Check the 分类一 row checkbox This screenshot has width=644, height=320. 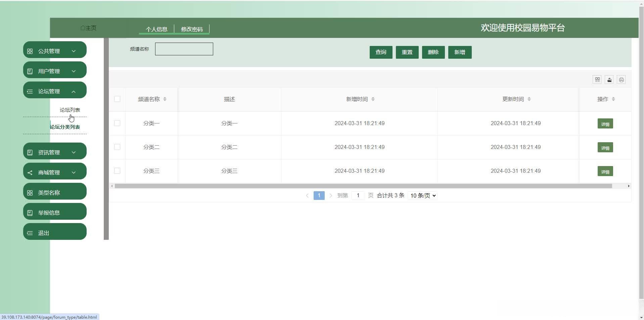[117, 123]
